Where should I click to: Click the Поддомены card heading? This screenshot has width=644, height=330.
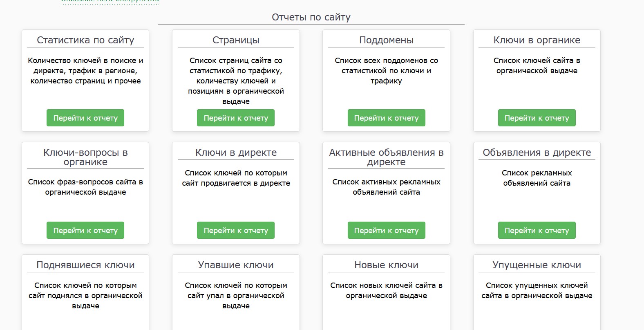pyautogui.click(x=386, y=40)
